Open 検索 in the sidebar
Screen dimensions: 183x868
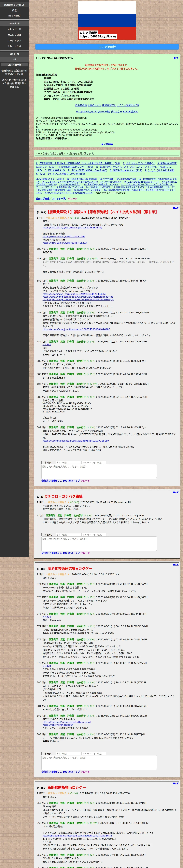[14, 10]
